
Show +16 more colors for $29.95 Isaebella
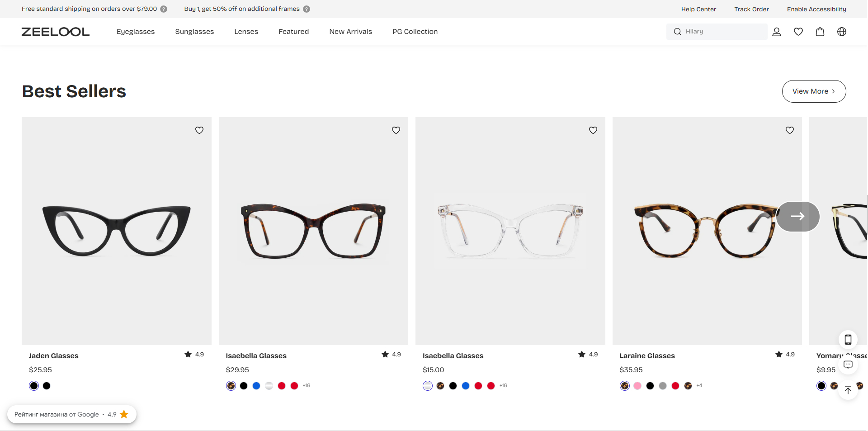coord(307,386)
